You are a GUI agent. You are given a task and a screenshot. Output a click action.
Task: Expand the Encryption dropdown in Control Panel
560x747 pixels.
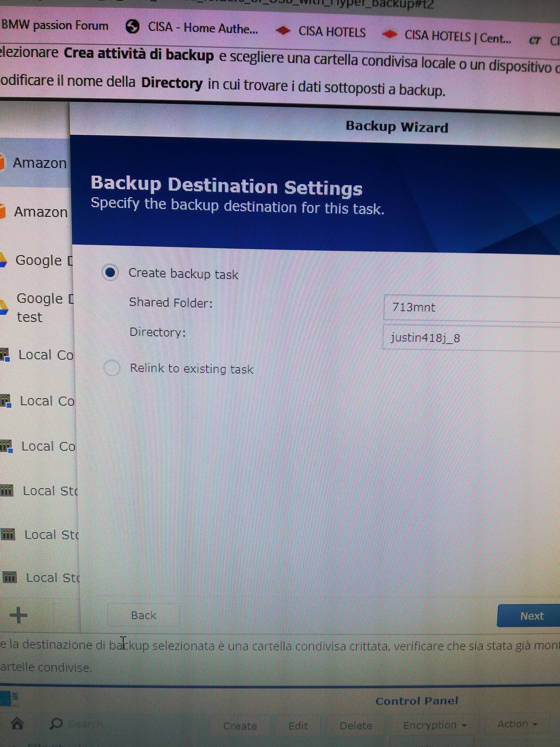(434, 725)
